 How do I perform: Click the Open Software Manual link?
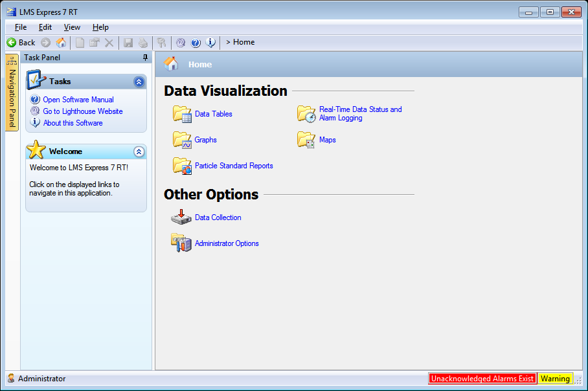click(x=78, y=100)
